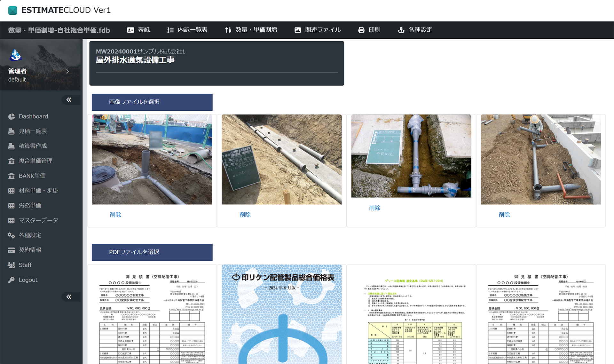Open 契約情報 in sidebar
Viewport: 614px width, 364px height.
click(x=30, y=250)
